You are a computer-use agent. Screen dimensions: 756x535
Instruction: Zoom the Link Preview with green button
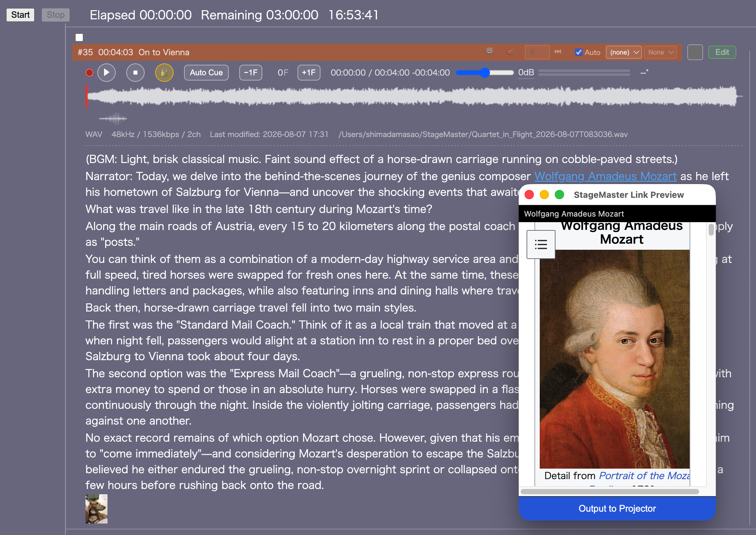pos(559,195)
